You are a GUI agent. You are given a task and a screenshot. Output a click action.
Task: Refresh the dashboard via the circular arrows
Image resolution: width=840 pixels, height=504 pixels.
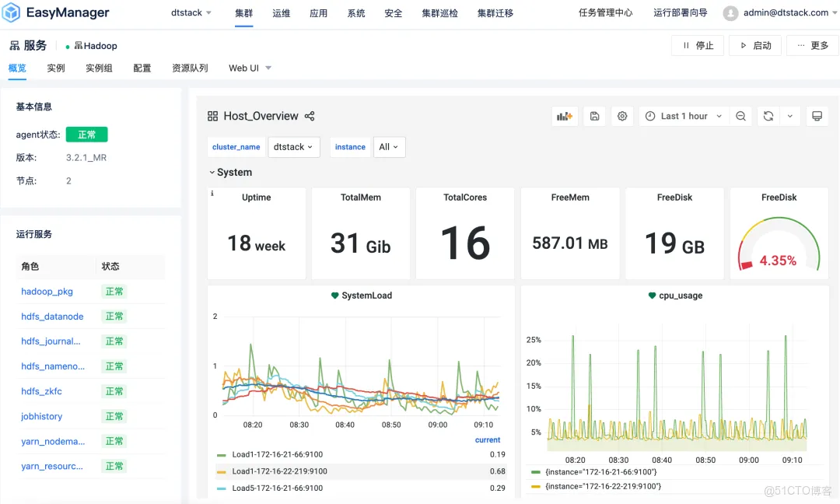point(768,116)
